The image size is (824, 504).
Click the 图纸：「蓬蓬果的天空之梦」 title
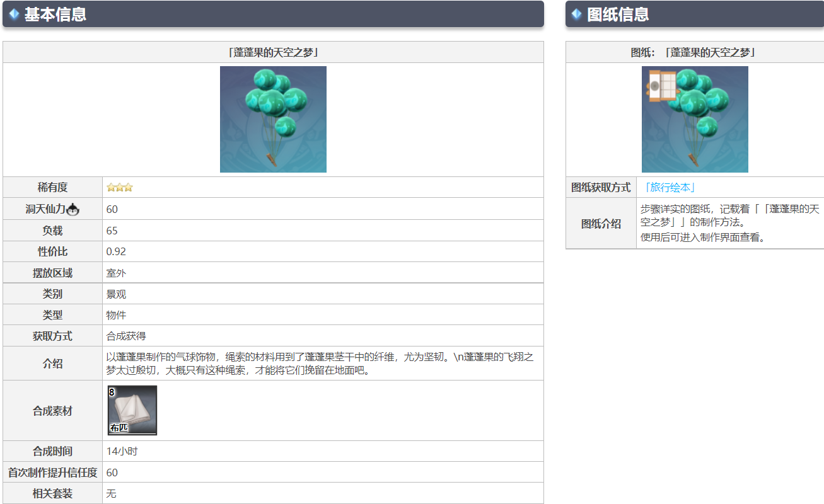click(694, 52)
